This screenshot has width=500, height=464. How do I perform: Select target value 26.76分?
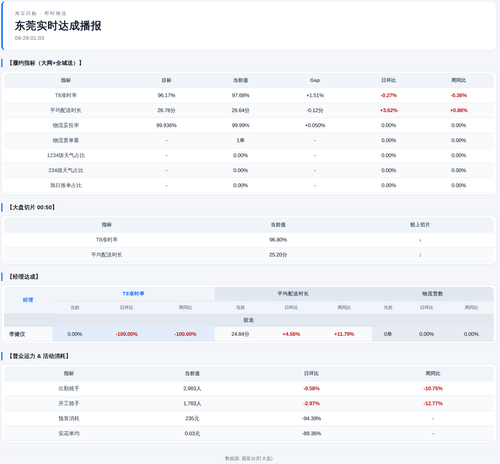coord(166,110)
